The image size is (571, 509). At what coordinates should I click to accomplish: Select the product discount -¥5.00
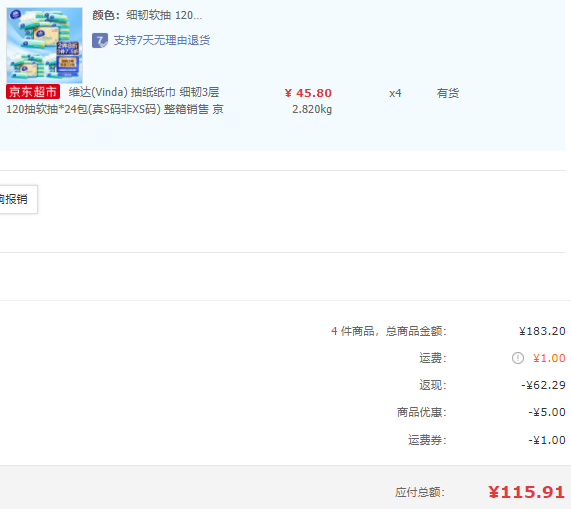547,412
